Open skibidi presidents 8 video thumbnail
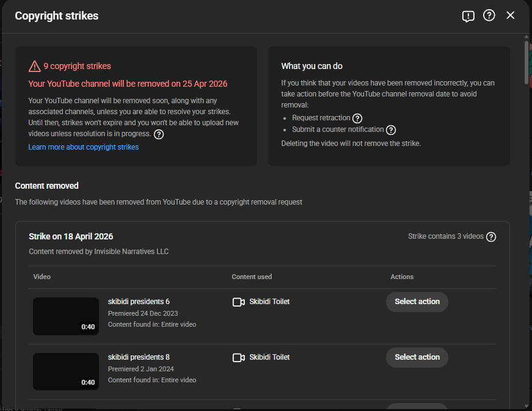The image size is (532, 411). click(66, 371)
